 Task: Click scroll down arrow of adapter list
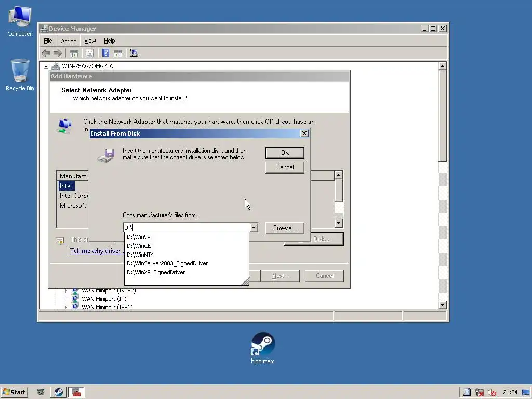pos(338,223)
